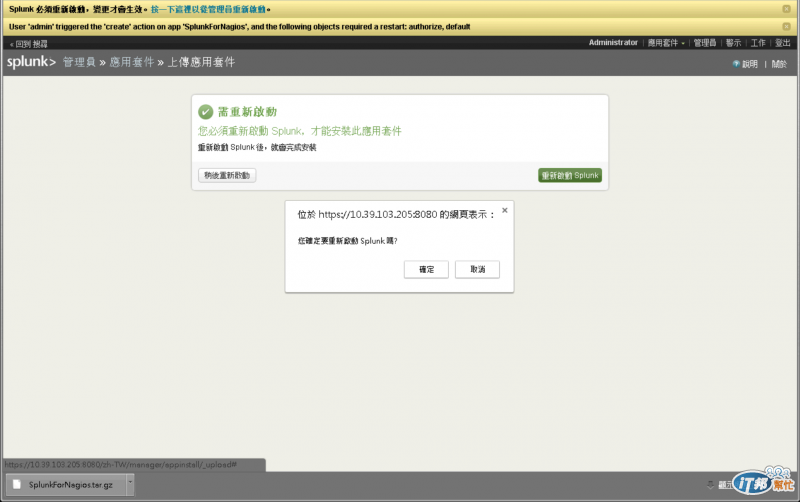
Task: Dismiss the yellow restart-required banner
Action: point(786,9)
